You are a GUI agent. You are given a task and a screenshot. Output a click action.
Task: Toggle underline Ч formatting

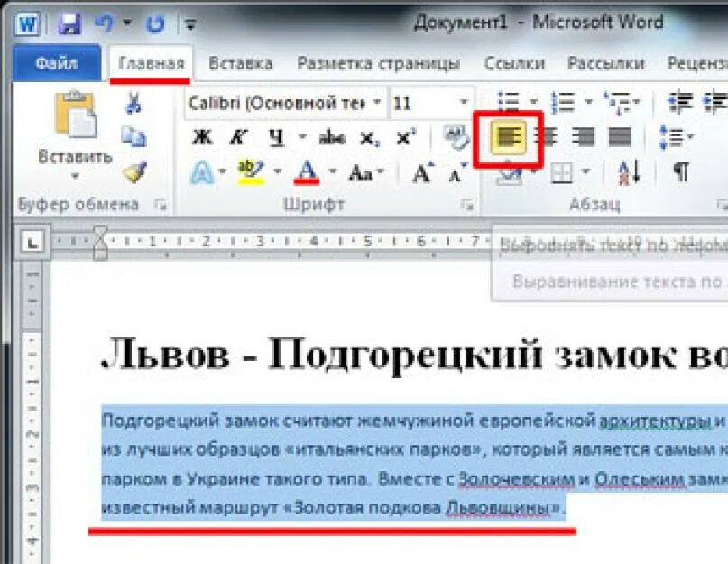coord(276,137)
